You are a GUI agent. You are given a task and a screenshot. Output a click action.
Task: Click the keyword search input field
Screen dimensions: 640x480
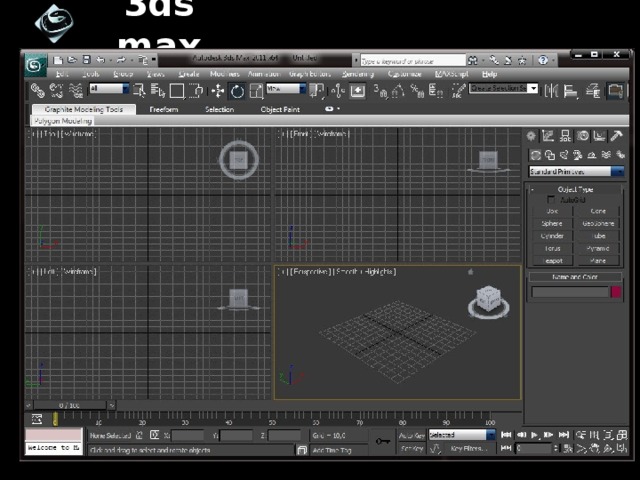[x=413, y=61]
